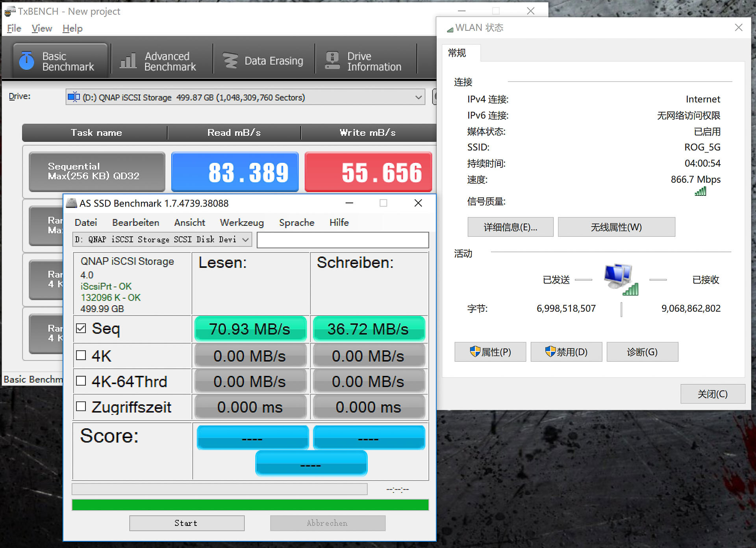The width and height of the screenshot is (756, 548).
Task: Click the 关闭(C) close button
Action: (713, 394)
